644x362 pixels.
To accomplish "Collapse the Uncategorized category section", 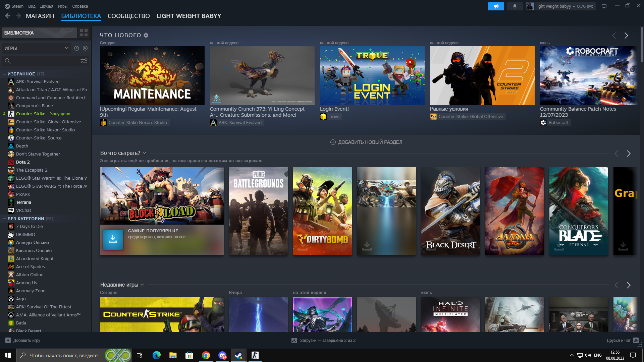I will click(4, 219).
